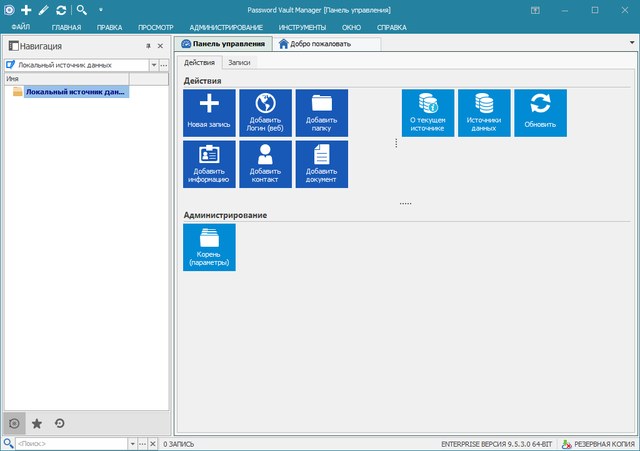640x451 pixels.
Task: Click the quick-access edit pencil icon
Action: (43, 9)
